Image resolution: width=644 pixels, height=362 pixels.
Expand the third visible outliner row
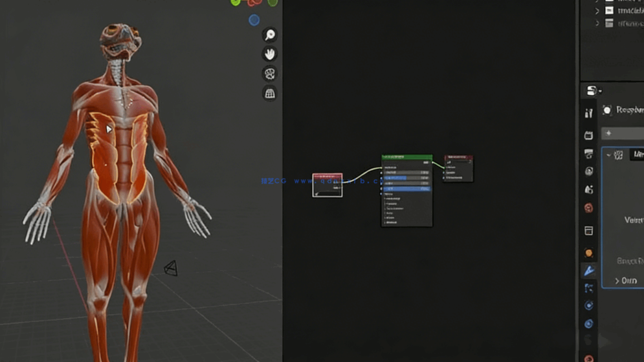(597, 24)
